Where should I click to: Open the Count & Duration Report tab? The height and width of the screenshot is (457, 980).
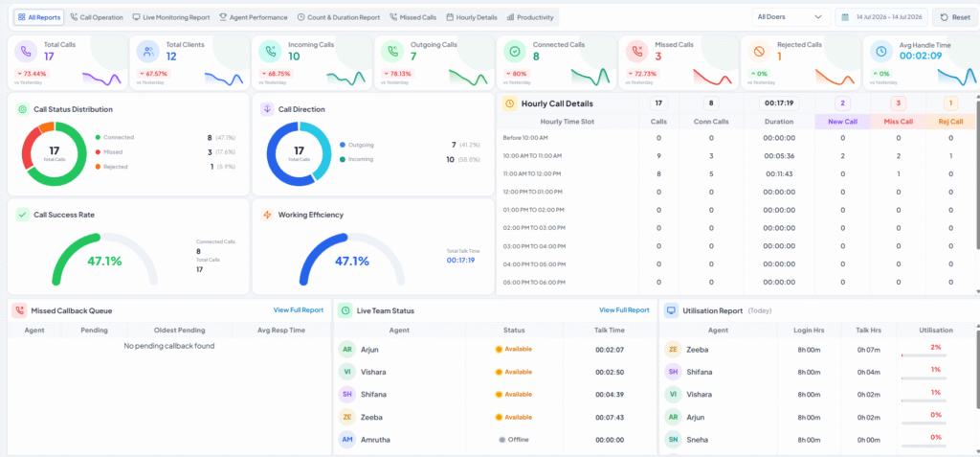pos(338,17)
